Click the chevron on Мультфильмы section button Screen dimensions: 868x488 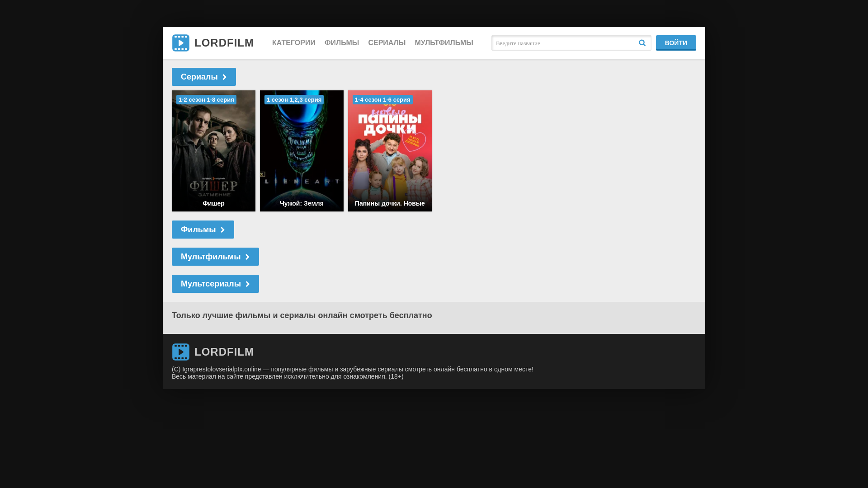coord(247,257)
